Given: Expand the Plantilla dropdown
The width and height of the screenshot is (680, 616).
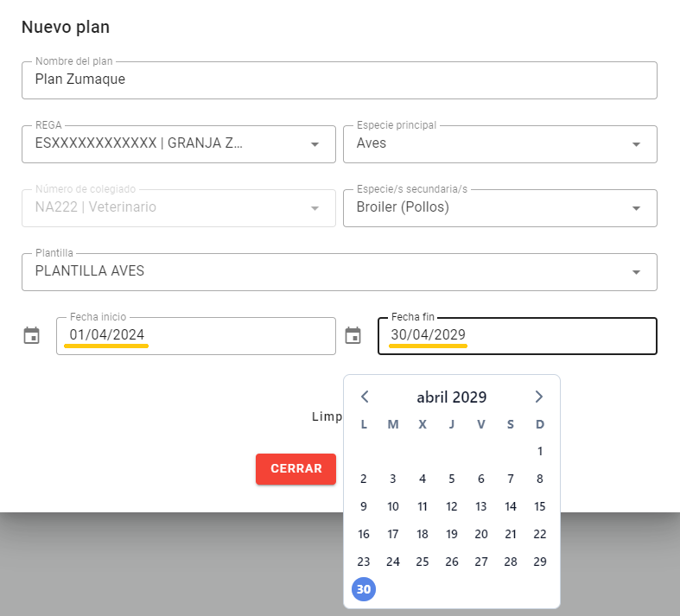Looking at the screenshot, I should (636, 272).
